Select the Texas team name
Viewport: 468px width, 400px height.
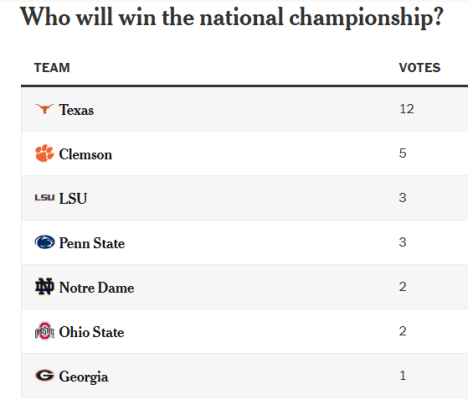click(76, 110)
